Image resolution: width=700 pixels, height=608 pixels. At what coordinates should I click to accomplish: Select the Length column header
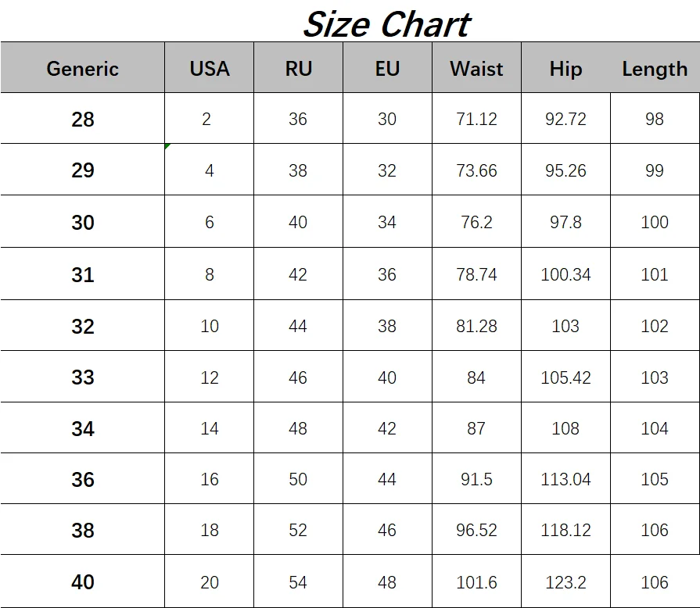click(x=655, y=69)
